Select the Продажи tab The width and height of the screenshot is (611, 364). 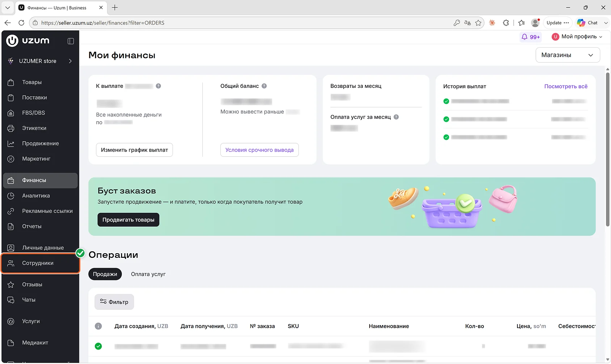click(105, 274)
